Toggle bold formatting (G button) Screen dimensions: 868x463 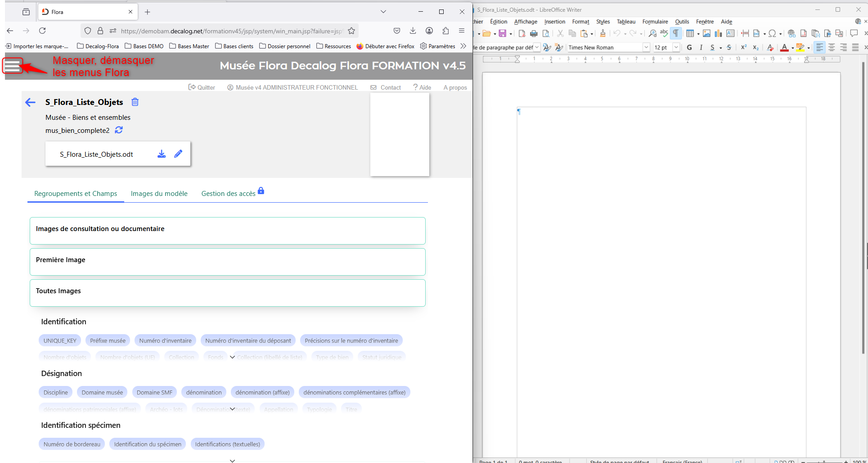[689, 47]
